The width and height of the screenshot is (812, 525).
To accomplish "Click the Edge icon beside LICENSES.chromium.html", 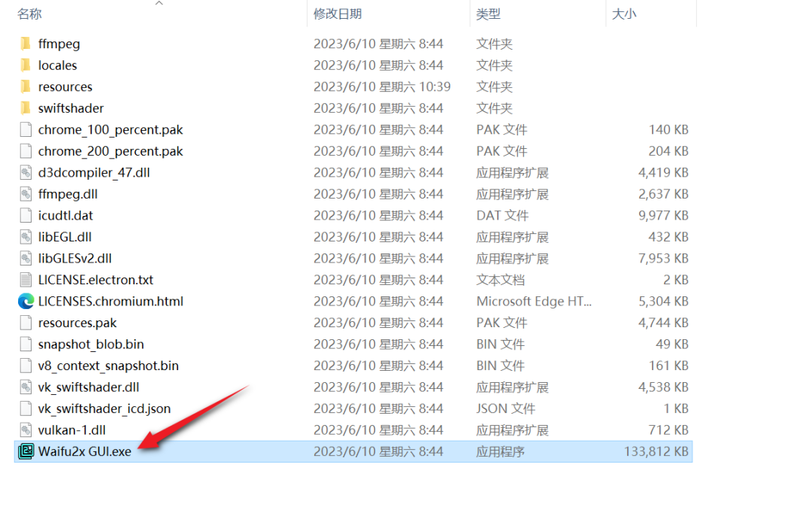I will click(25, 302).
